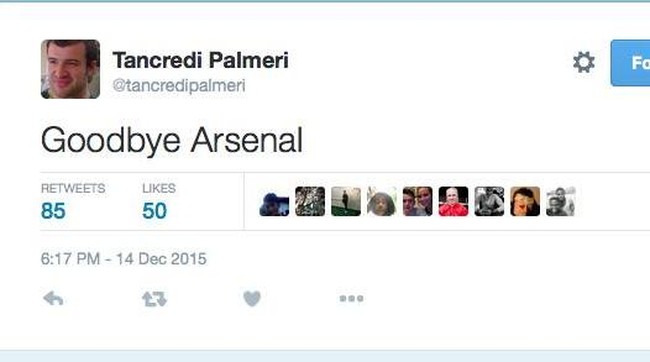Click the last grayscale avatar in the row

tap(561, 202)
